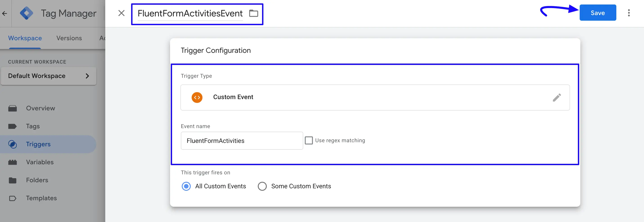The image size is (644, 222).
Task: Click the Folders icon in sidebar
Action: (13, 180)
